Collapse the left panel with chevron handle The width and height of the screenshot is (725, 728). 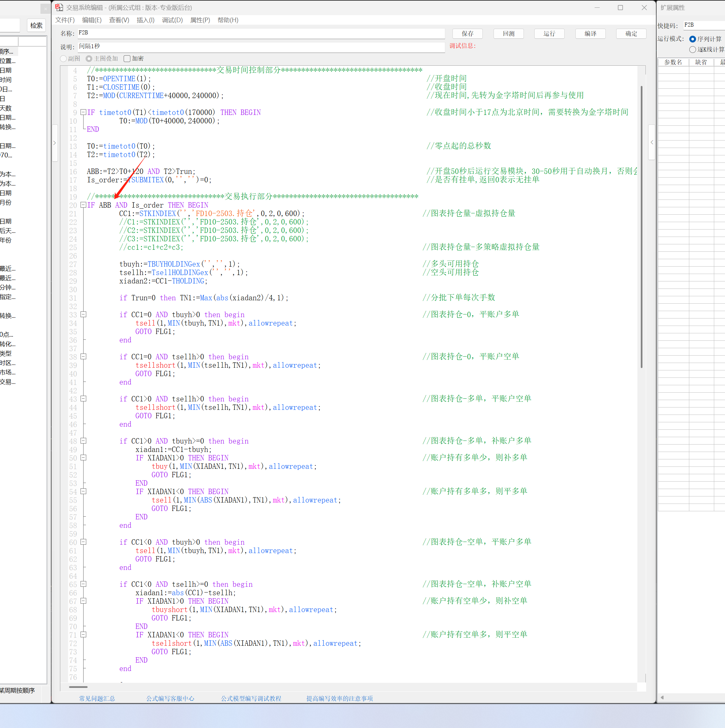tap(55, 143)
